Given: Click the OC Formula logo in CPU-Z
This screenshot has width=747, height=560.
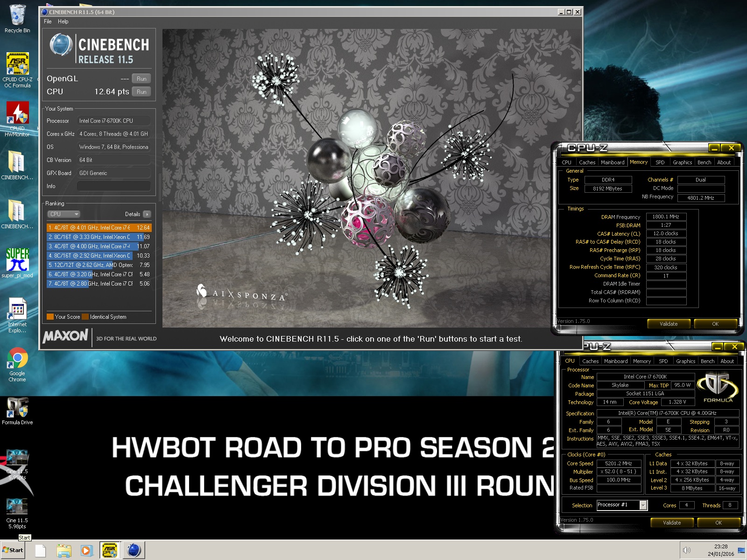Looking at the screenshot, I should pos(718,387).
